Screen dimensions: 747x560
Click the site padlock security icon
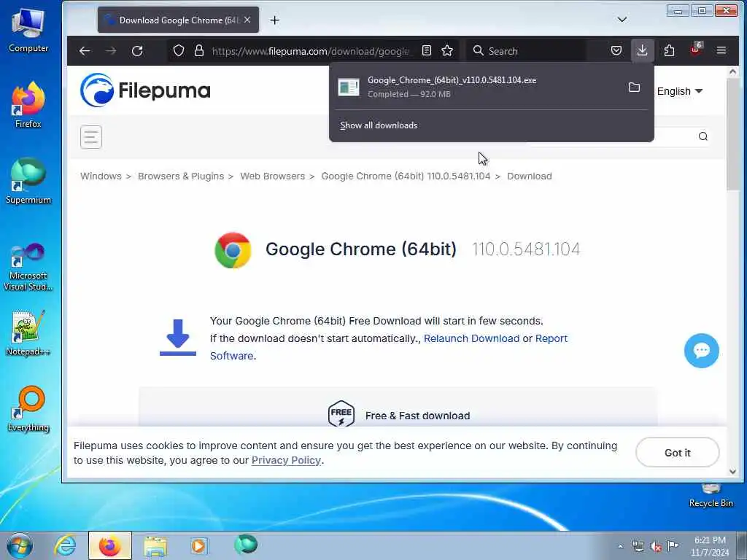[x=199, y=50]
